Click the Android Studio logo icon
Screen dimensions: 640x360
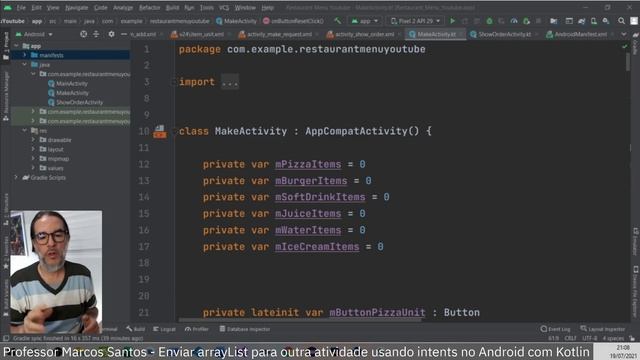pos(7,7)
